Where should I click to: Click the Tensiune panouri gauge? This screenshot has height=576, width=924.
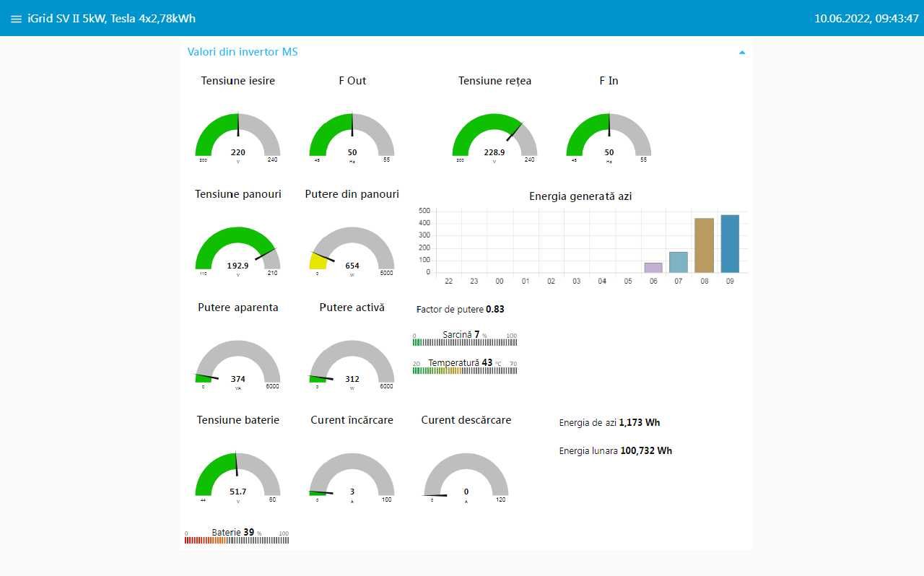click(238, 251)
